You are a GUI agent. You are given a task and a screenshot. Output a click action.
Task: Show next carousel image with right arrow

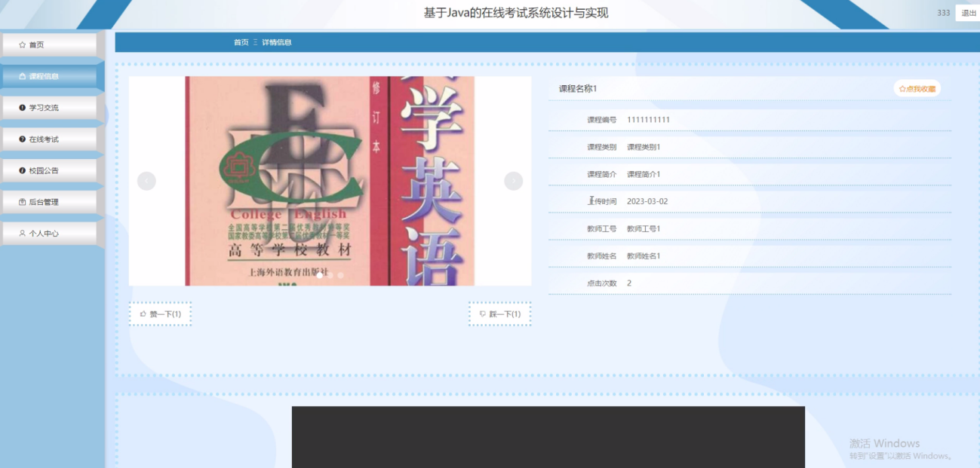[513, 181]
